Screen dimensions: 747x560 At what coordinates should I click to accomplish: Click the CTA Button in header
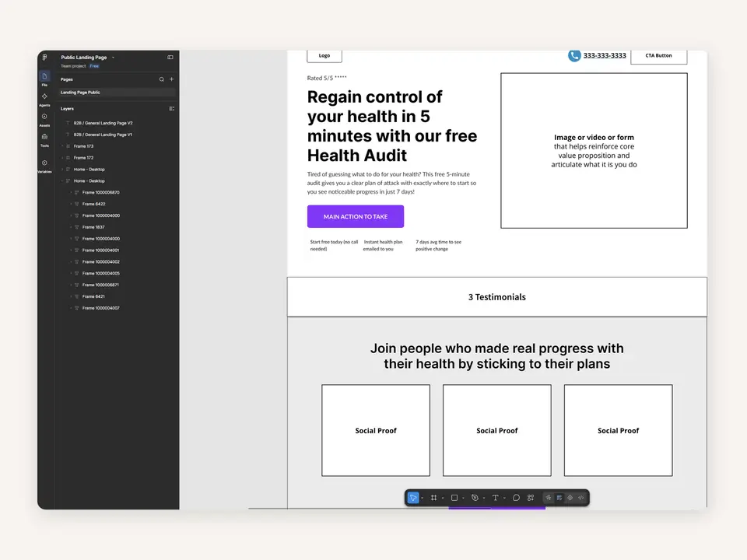pyautogui.click(x=659, y=56)
